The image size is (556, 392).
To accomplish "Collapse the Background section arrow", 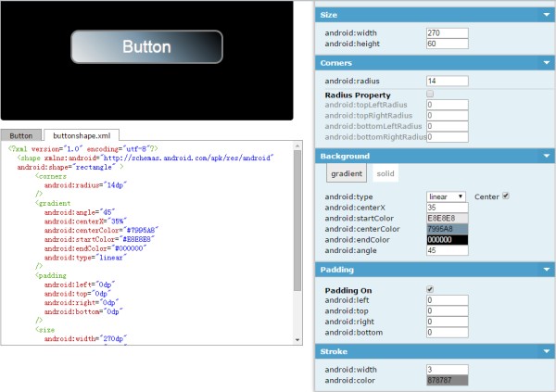I will pos(547,156).
